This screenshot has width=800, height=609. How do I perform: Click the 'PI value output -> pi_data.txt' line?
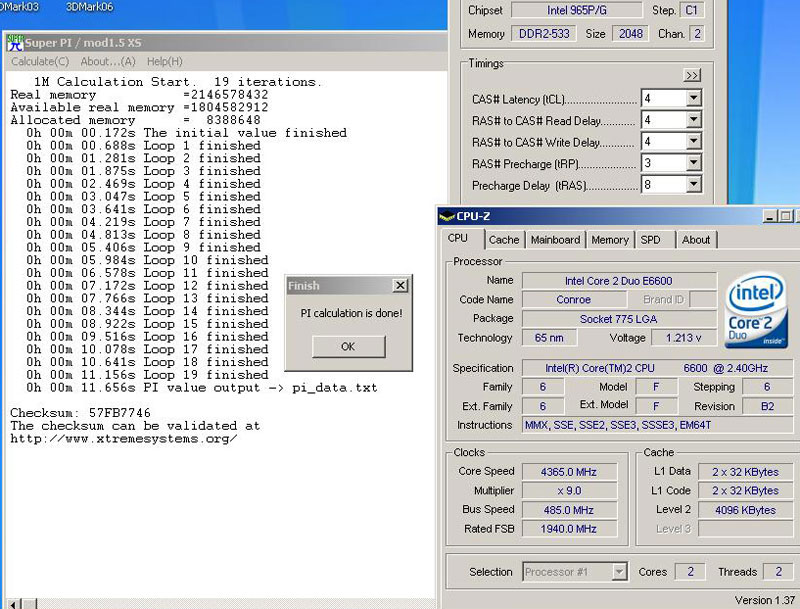[202, 388]
